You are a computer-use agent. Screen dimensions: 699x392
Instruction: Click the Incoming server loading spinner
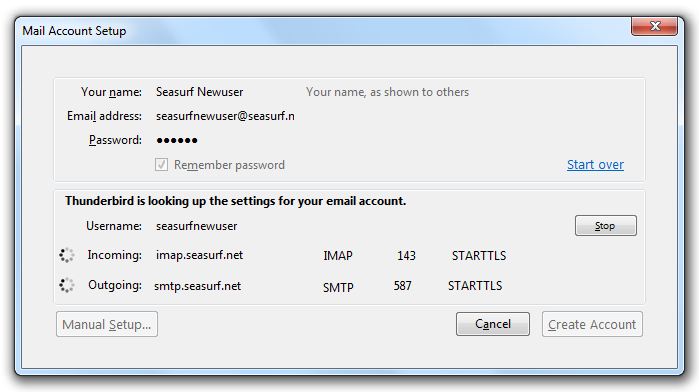67,255
